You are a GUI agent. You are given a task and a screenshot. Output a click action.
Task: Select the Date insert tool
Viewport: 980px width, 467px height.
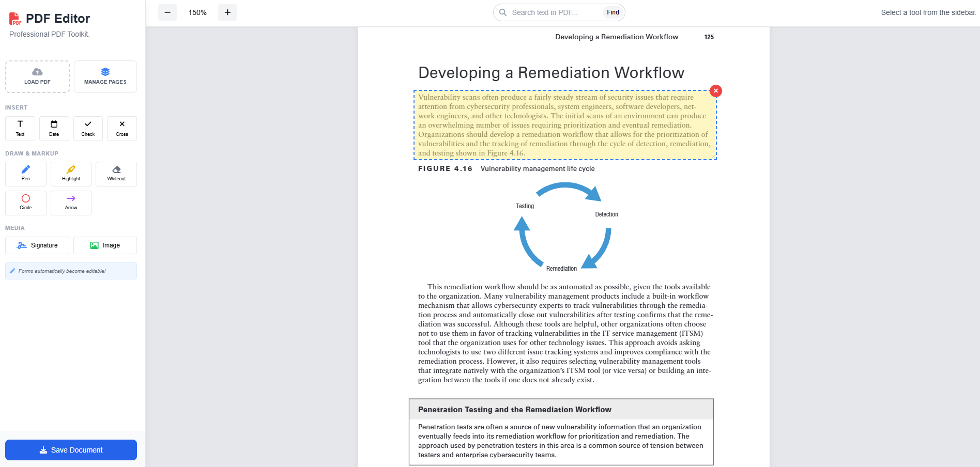[x=54, y=128]
